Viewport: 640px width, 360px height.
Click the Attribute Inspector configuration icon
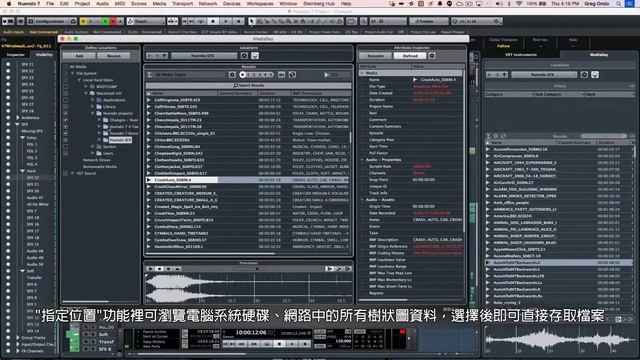pos(432,56)
